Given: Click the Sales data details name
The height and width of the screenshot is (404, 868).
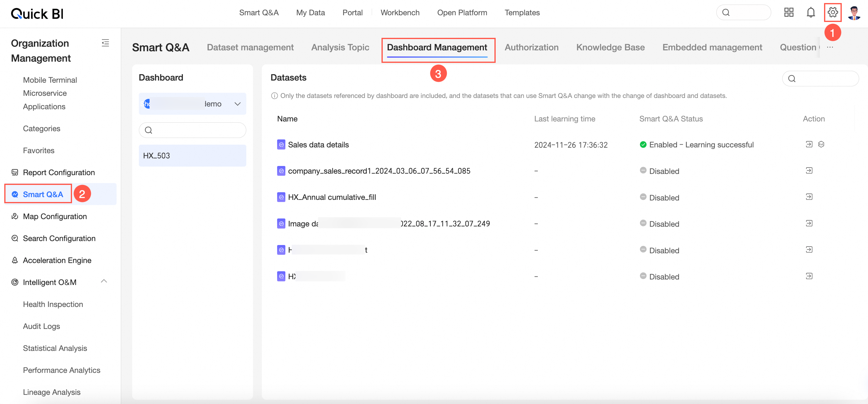Looking at the screenshot, I should pyautogui.click(x=318, y=145).
